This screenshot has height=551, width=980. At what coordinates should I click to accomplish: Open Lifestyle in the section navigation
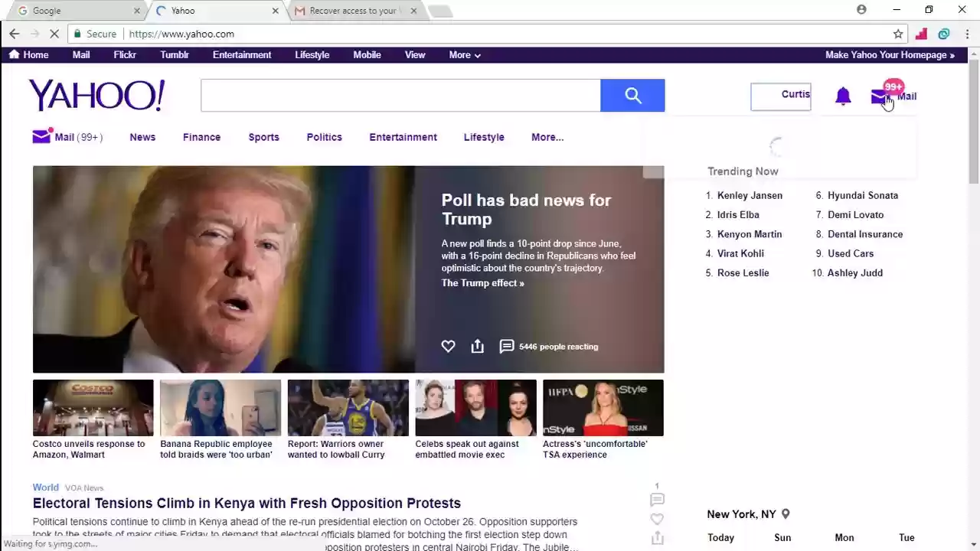coord(484,137)
